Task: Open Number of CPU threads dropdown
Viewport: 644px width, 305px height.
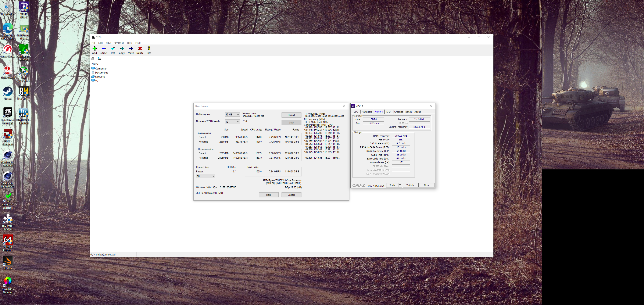Action: point(232,122)
